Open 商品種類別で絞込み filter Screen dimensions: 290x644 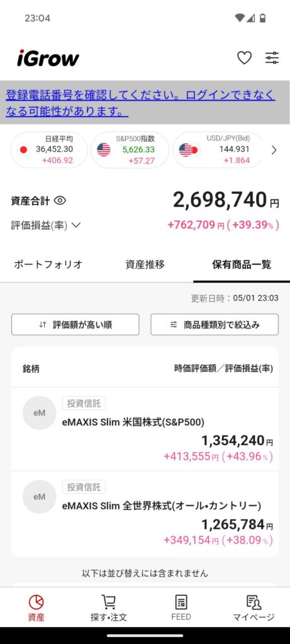[215, 325]
